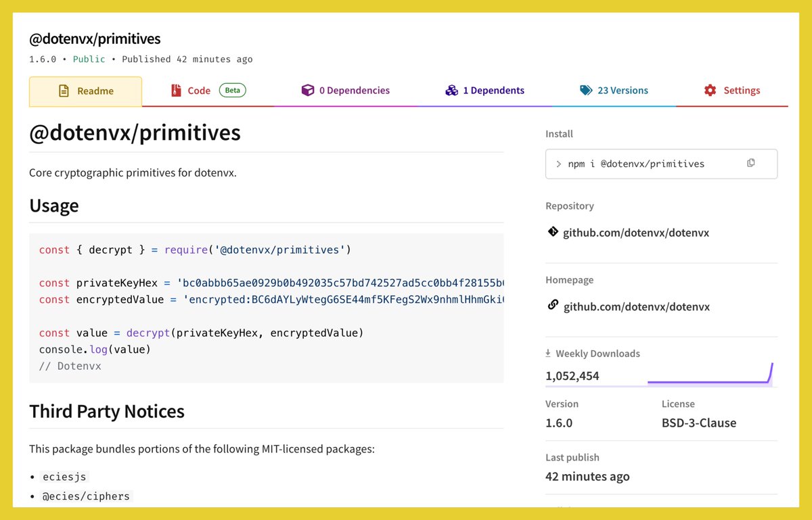Click the eciesjs list item
Screen dimensions: 812x520
[x=64, y=477]
